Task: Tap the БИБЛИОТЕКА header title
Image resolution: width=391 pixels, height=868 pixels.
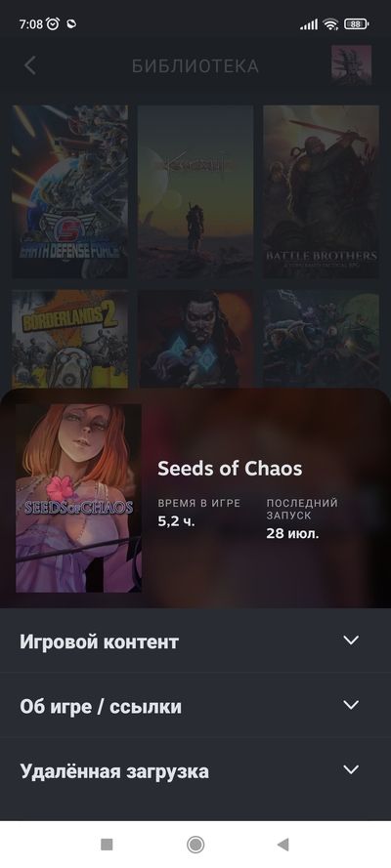Action: (195, 65)
